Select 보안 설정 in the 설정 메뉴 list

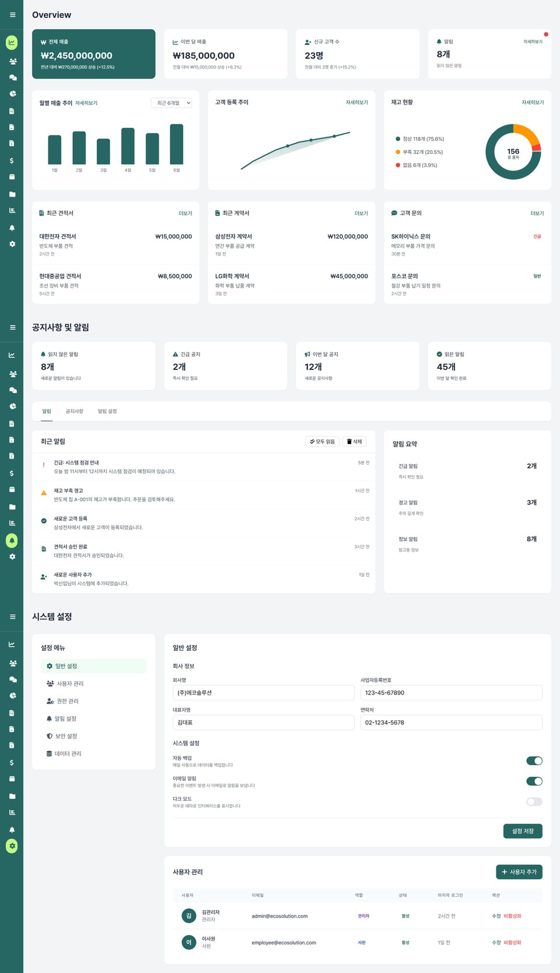point(66,736)
